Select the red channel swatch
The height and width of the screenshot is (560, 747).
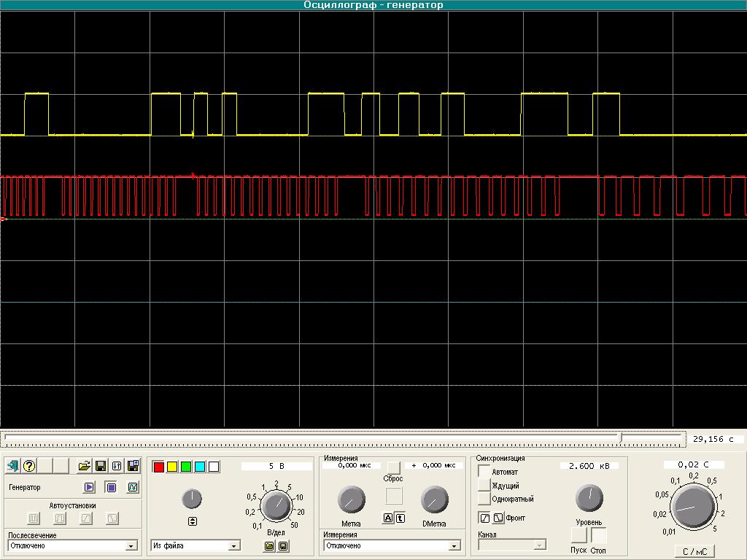158,467
